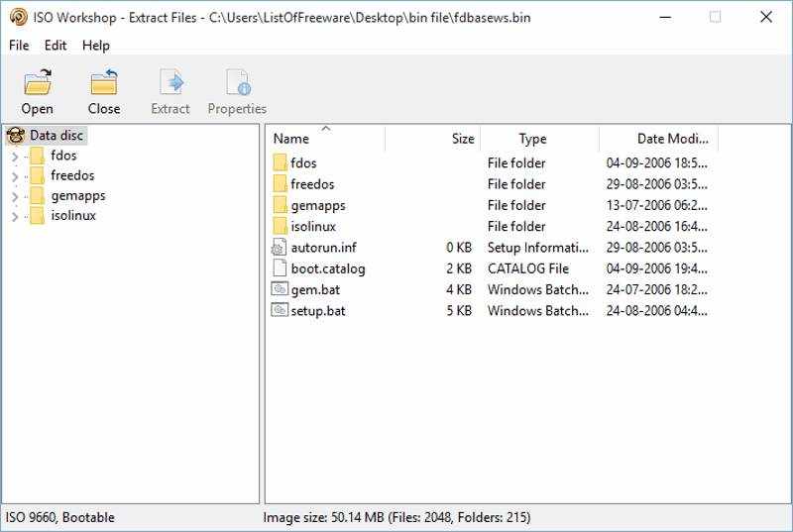Image resolution: width=793 pixels, height=532 pixels.
Task: Click the autorun.inf file icon
Action: (x=280, y=248)
